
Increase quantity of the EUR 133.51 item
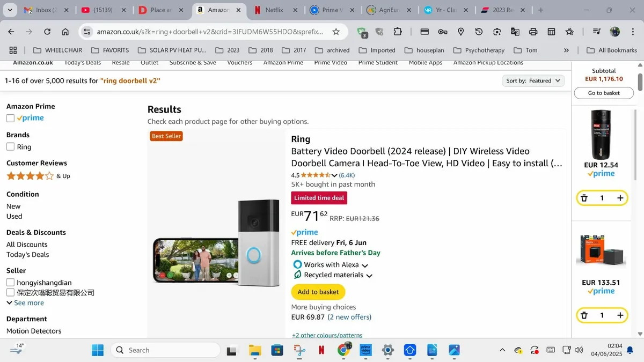click(x=620, y=315)
